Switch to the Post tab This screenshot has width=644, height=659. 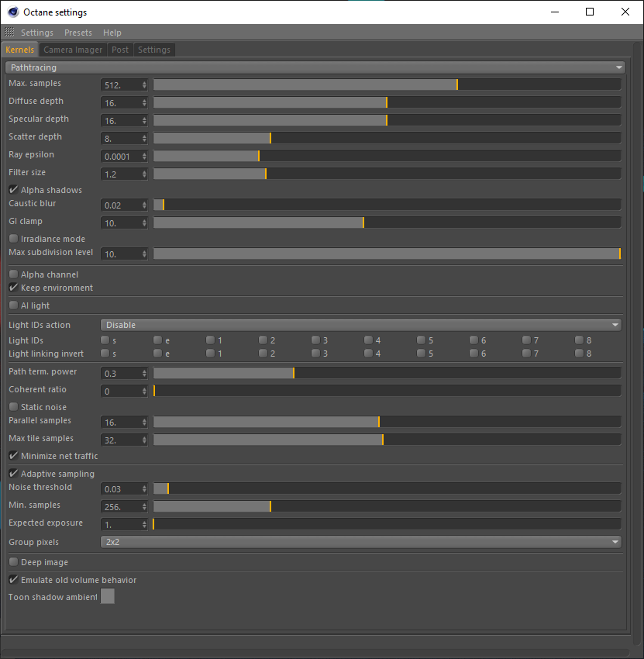[x=120, y=50]
